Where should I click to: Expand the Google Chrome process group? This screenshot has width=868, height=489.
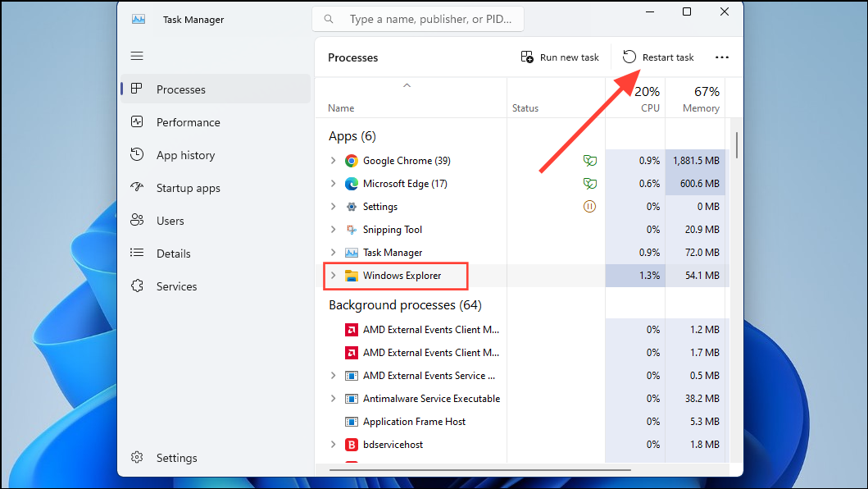pyautogui.click(x=334, y=160)
